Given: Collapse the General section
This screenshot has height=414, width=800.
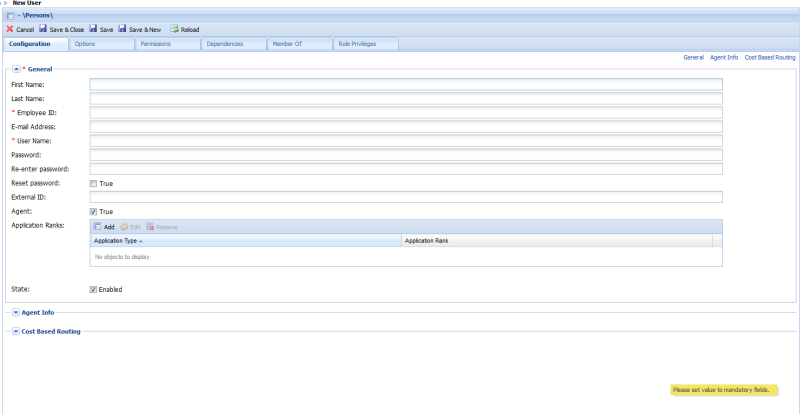Looking at the screenshot, I should (16, 69).
